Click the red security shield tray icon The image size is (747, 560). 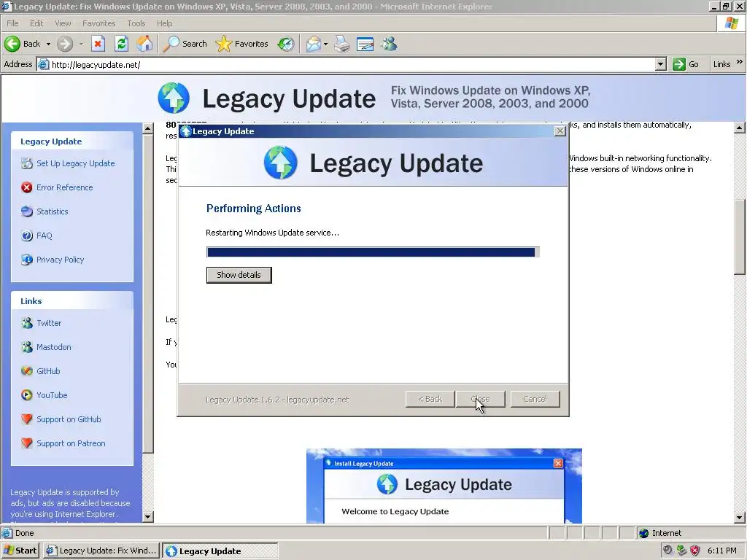point(695,551)
